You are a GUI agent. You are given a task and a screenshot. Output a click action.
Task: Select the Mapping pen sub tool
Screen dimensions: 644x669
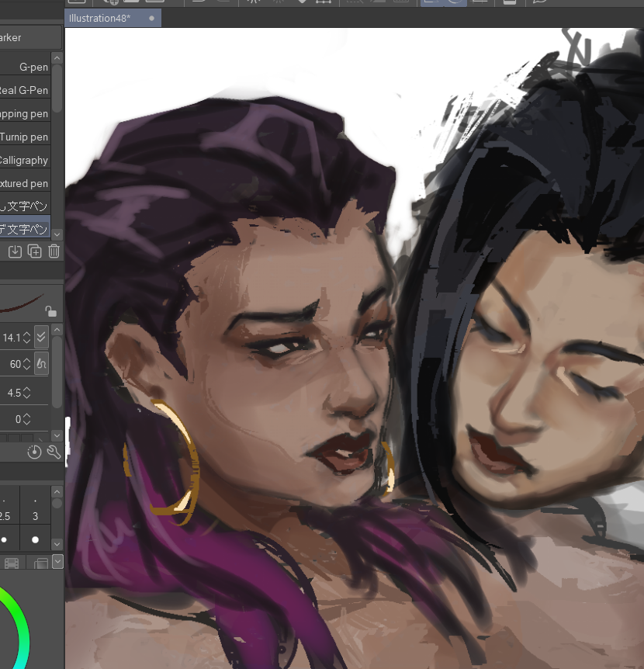point(23,113)
